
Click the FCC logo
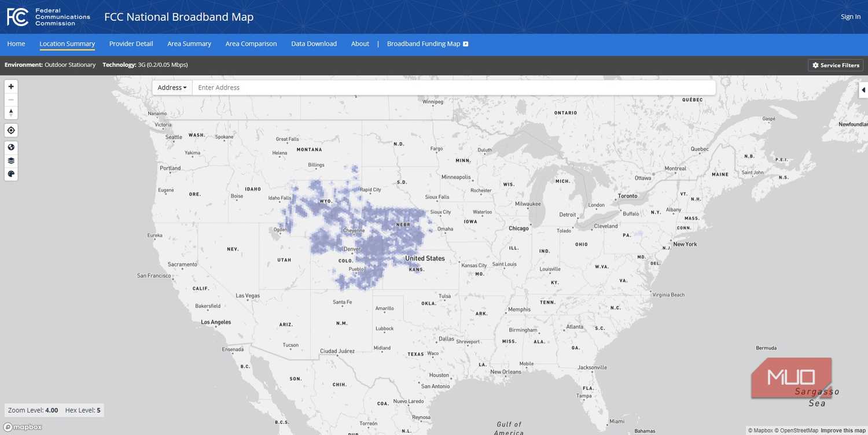point(49,17)
